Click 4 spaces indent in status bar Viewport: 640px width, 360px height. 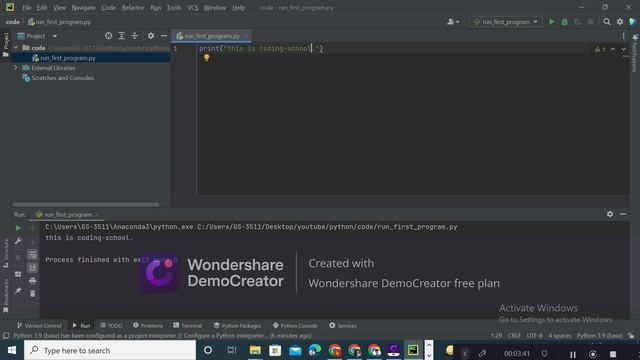pos(560,336)
